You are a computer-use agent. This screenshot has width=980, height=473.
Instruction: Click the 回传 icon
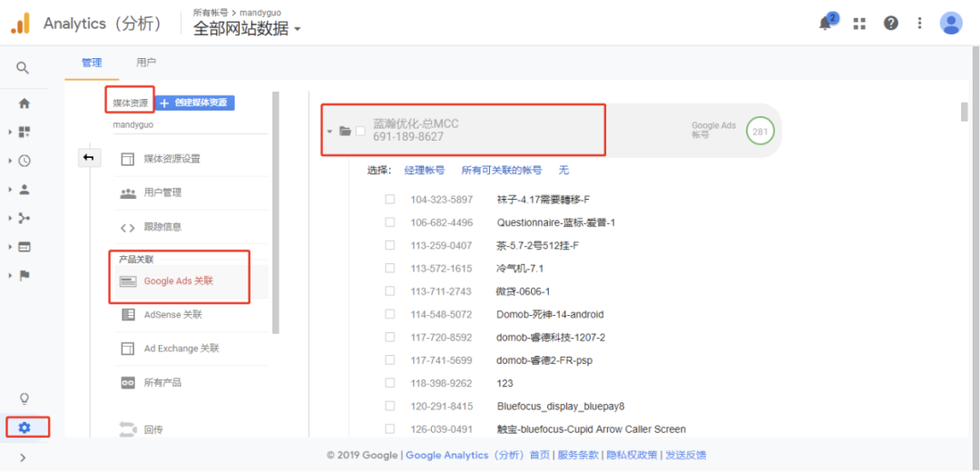[x=128, y=429]
